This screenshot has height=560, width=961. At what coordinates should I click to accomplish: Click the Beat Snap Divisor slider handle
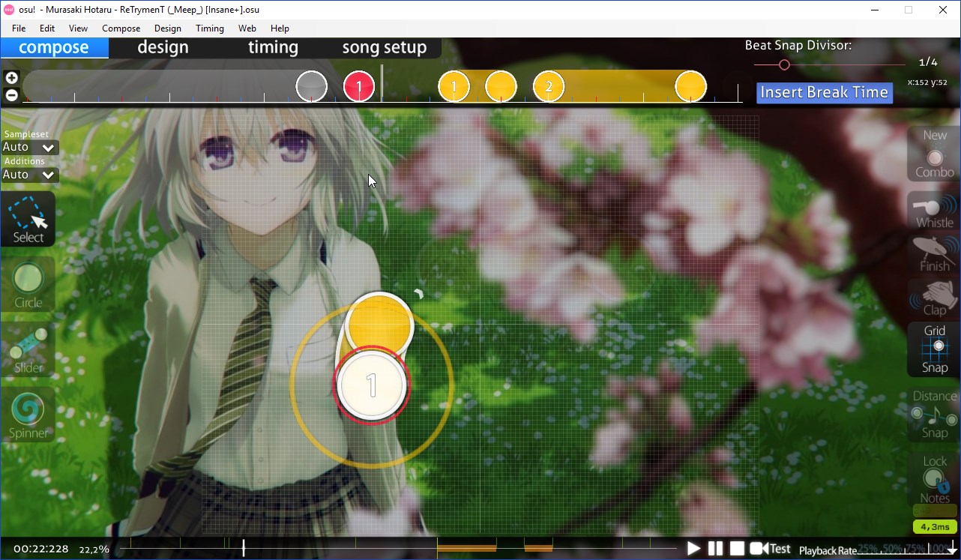784,65
